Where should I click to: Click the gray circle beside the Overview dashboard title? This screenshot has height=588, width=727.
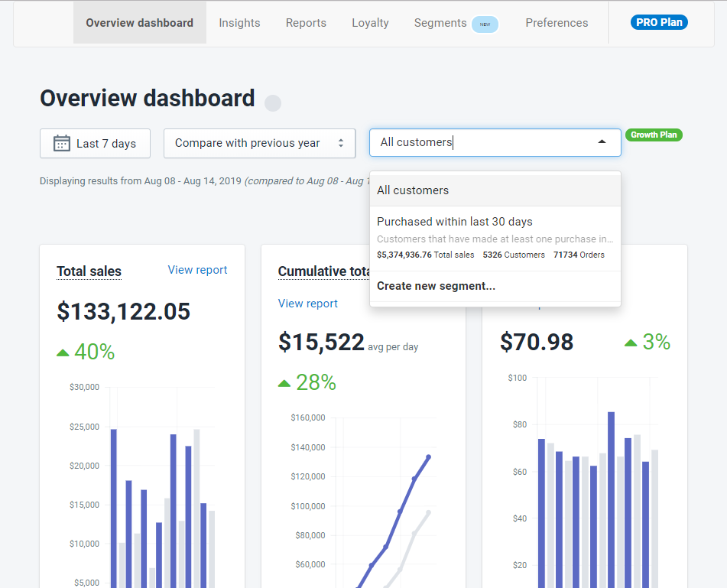273,103
